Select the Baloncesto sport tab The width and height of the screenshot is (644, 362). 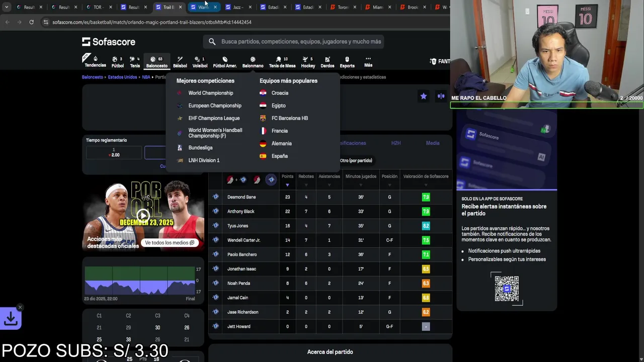coord(156,62)
